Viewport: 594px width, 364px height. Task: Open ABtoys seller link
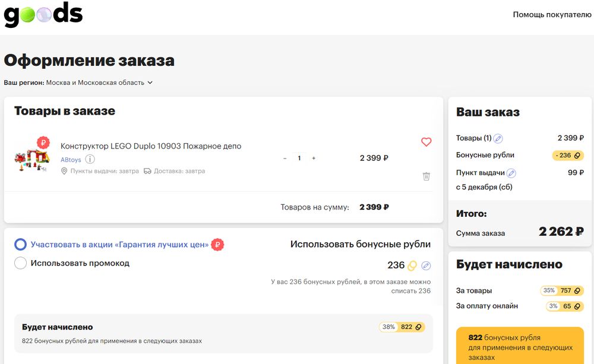click(x=71, y=160)
